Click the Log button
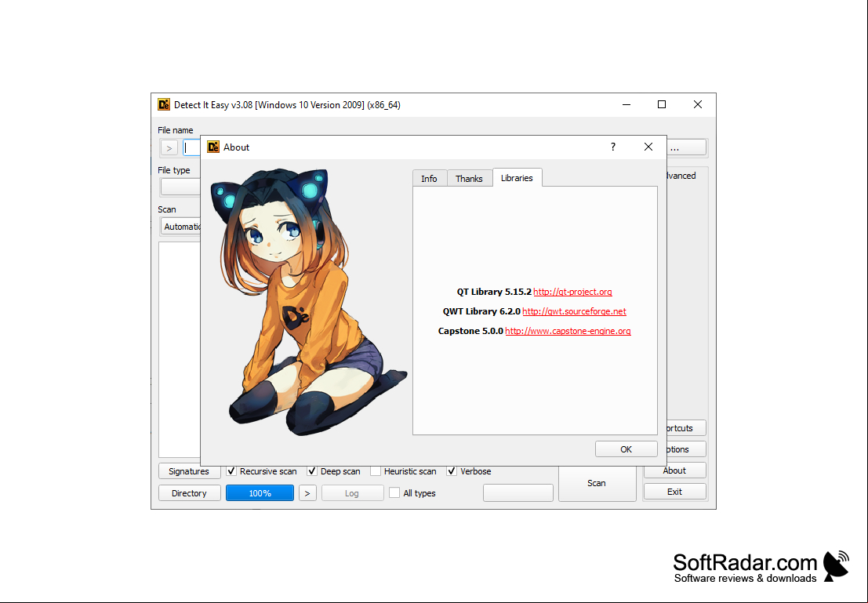This screenshot has height=603, width=868. coord(352,492)
